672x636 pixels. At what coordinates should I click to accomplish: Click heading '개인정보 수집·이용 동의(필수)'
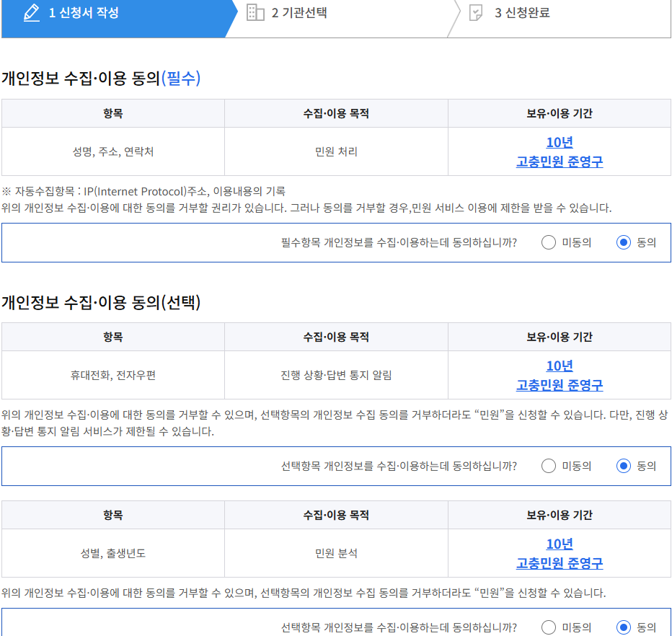coord(101,78)
